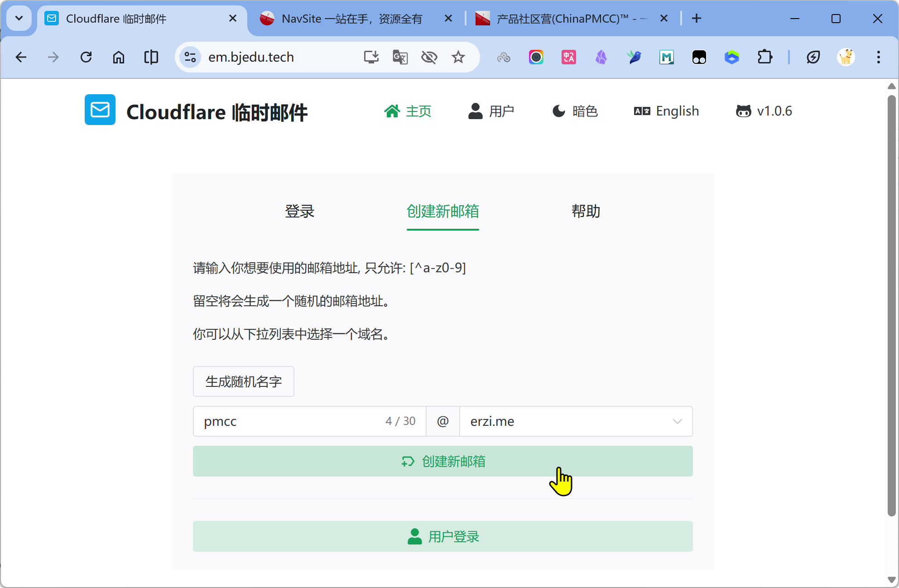Click the green 用户登录 button
899x588 pixels.
442,536
